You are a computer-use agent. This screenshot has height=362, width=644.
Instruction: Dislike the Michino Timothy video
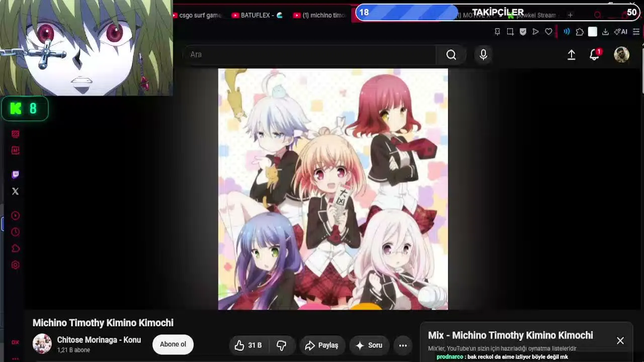[281, 345]
